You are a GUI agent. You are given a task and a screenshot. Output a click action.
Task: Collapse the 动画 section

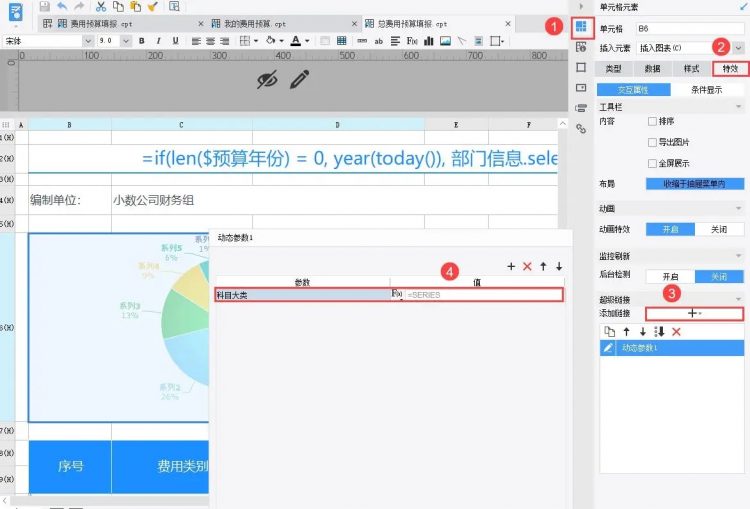tap(739, 209)
